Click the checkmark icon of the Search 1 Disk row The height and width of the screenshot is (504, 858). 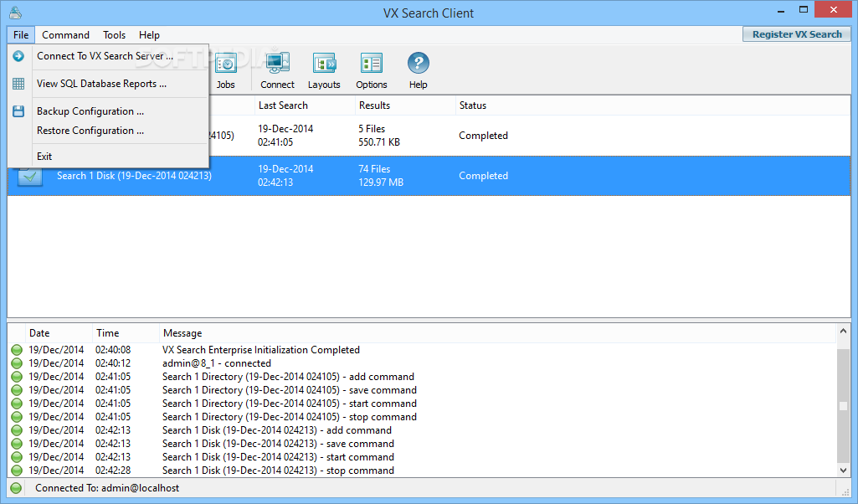tap(30, 176)
